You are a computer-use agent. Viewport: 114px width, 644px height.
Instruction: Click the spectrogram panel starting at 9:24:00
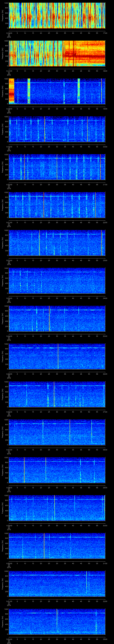57,318
